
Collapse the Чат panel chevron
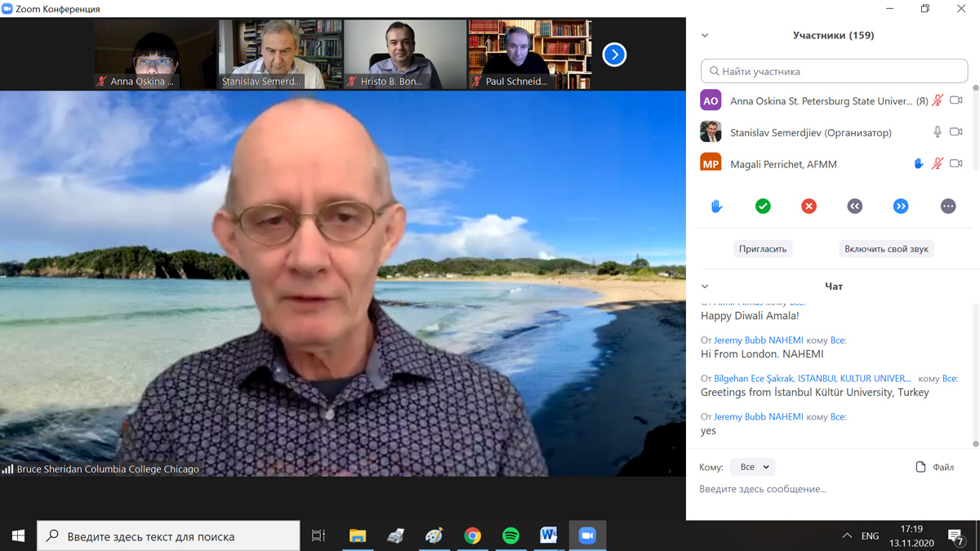[x=705, y=287]
